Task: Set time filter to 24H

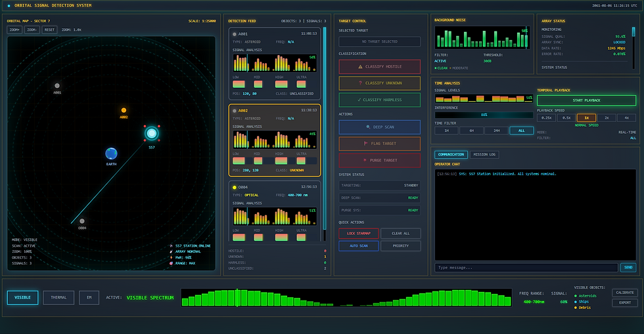Action: [497, 131]
